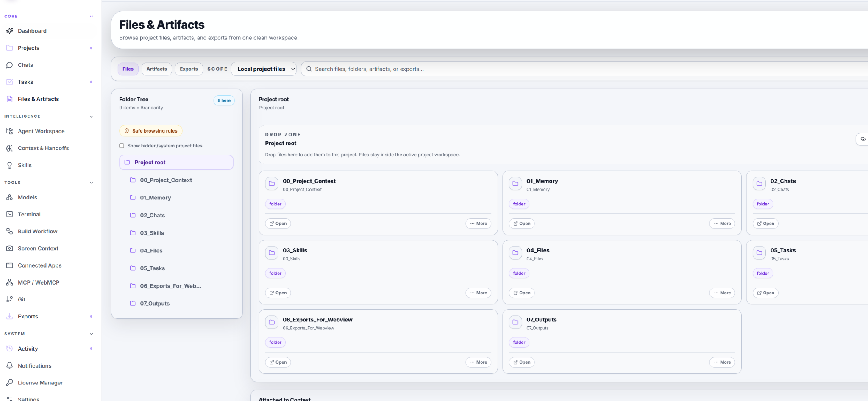Image resolution: width=868 pixels, height=401 pixels.
Task: Click the Build Workflow icon
Action: [10, 231]
